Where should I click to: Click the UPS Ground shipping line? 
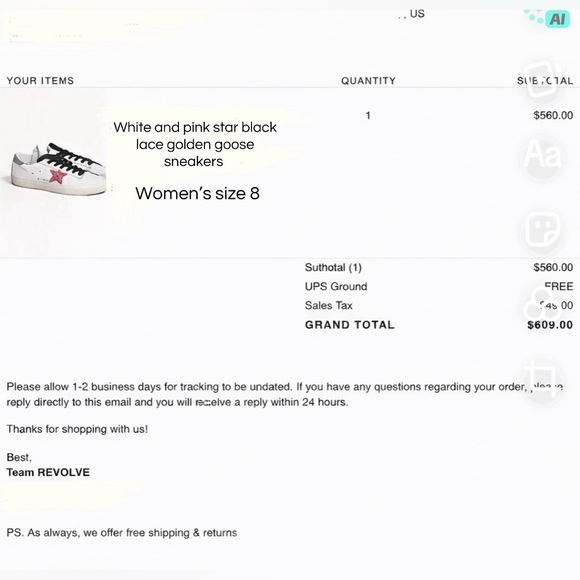pos(439,286)
